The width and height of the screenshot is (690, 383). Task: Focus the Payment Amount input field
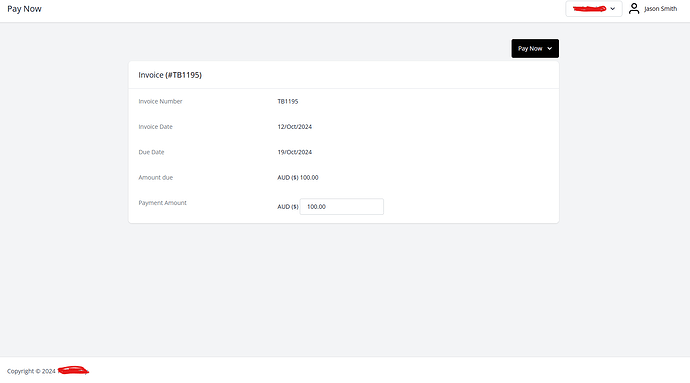coord(341,206)
